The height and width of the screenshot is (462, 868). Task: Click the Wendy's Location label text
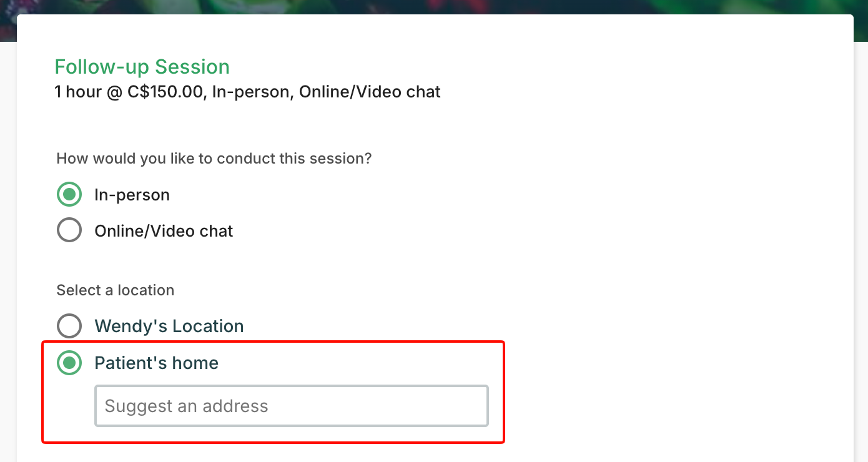tap(169, 326)
